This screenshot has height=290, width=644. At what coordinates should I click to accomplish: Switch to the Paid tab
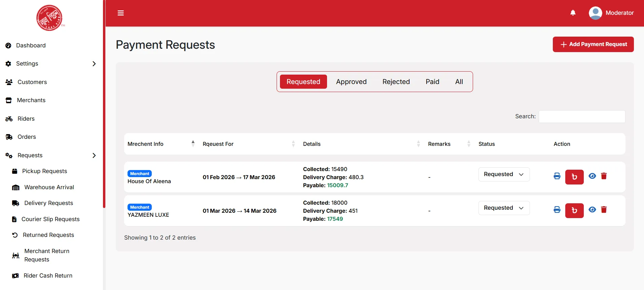click(x=432, y=82)
